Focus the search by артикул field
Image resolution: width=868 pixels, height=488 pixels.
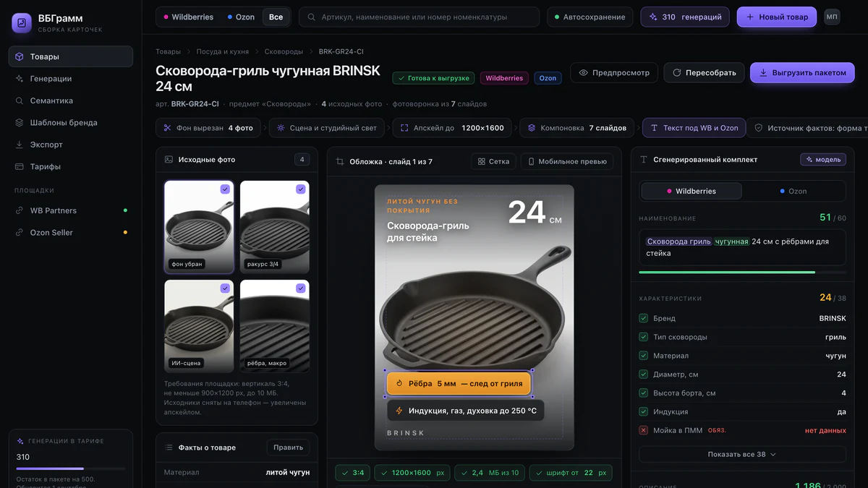coord(420,17)
